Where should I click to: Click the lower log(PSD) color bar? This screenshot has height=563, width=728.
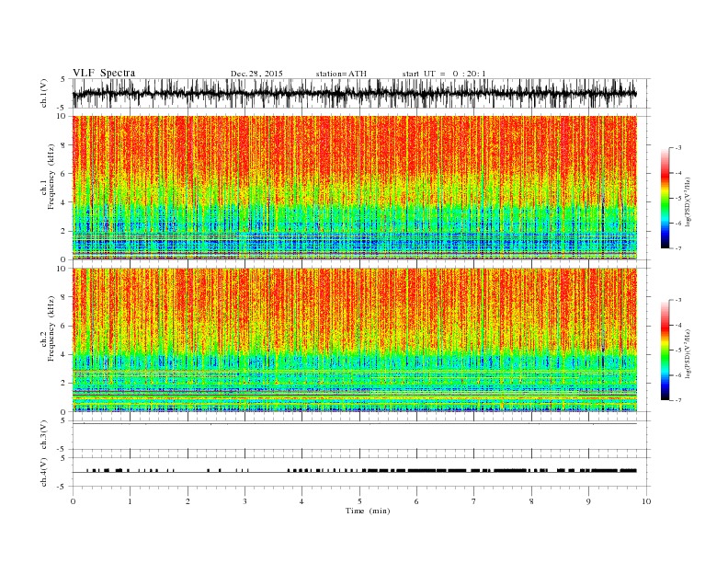coord(665,350)
